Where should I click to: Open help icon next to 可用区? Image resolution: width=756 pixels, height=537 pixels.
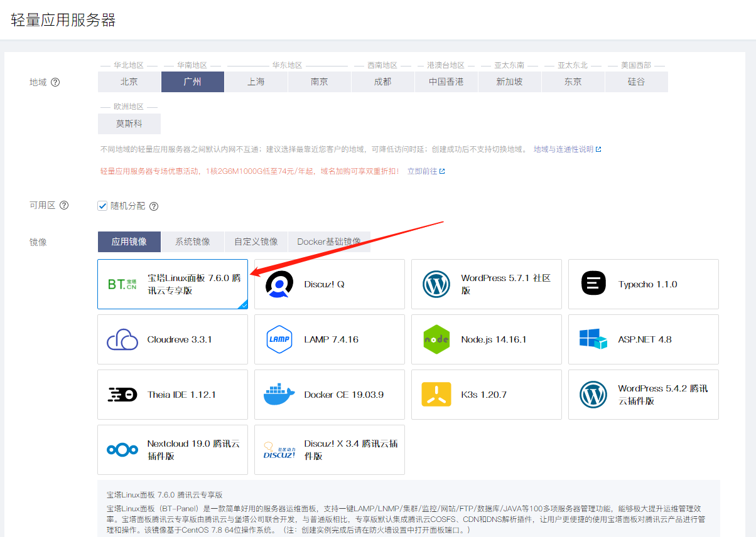[x=64, y=205]
